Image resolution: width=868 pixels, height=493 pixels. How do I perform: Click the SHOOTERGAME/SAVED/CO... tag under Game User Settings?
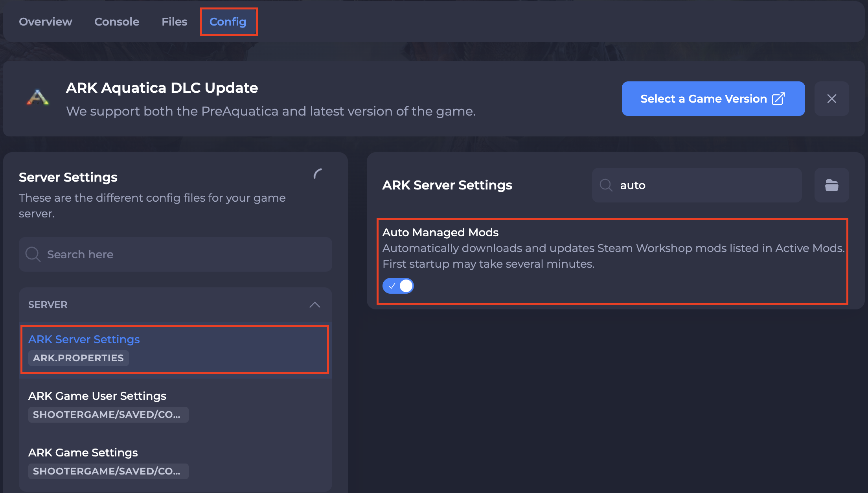click(x=108, y=415)
